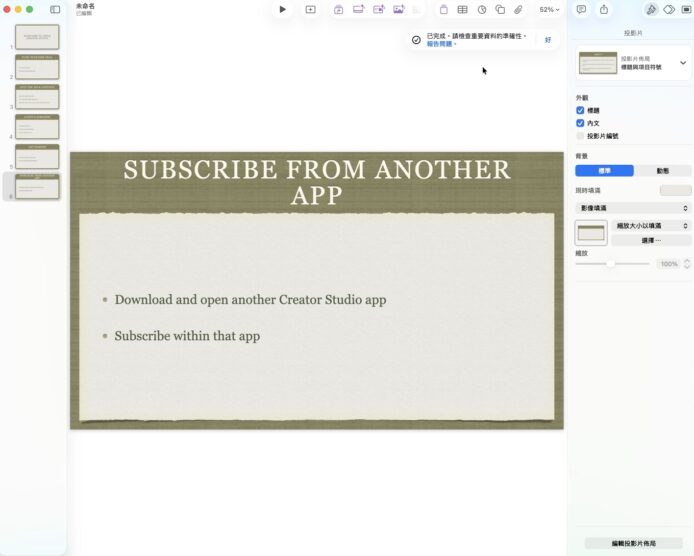Expand the slide layout 標題與項目符號 chooser
Screen dimensions: 694x556
[x=633, y=63]
